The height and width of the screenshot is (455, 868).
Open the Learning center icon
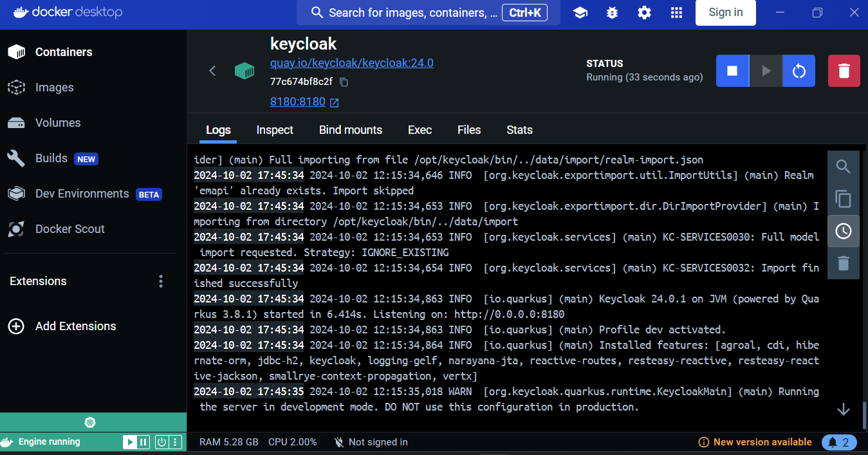point(580,13)
